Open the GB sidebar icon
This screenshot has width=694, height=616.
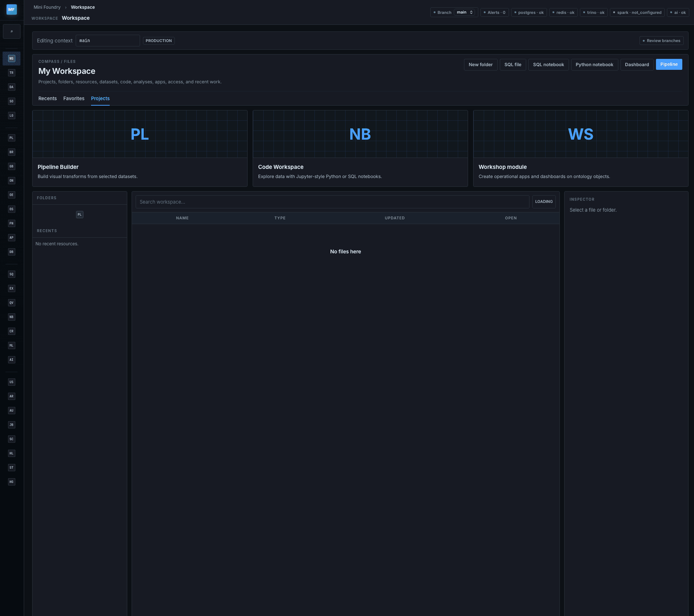[x=11, y=166]
